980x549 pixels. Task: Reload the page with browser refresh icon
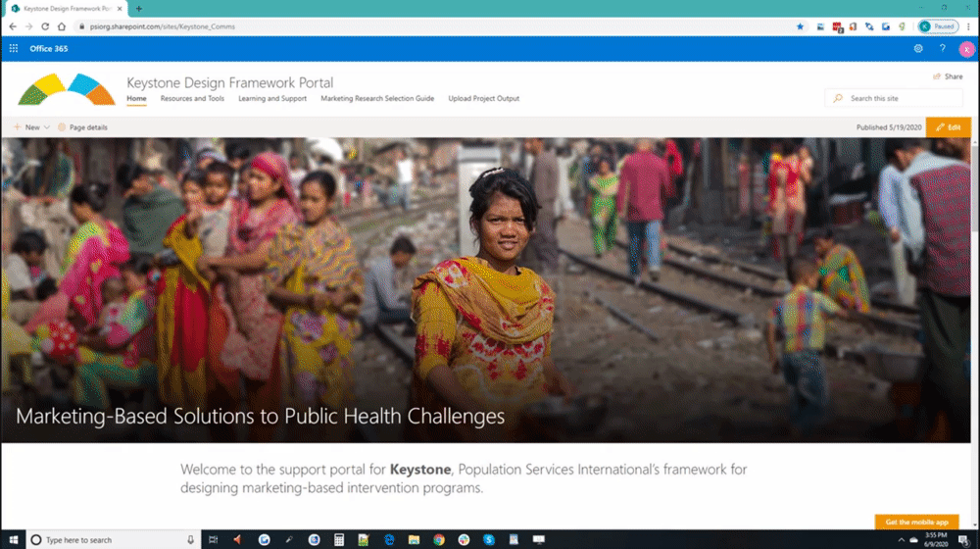tap(46, 26)
